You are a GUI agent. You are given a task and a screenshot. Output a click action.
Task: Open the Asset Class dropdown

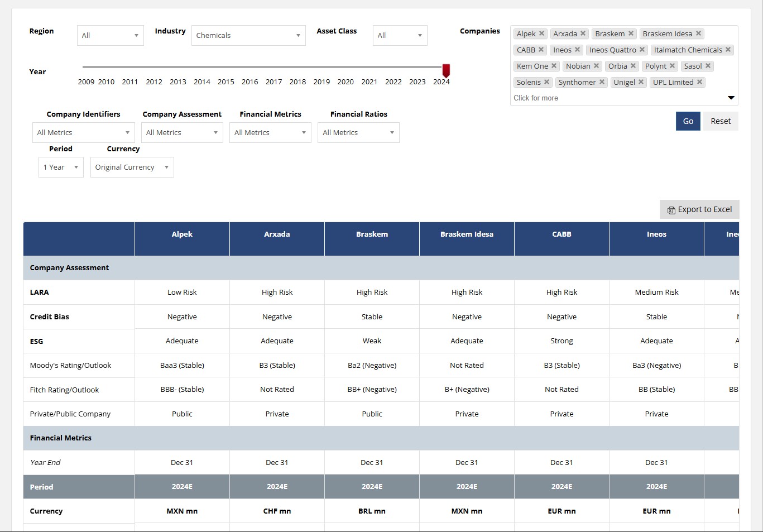coord(400,35)
